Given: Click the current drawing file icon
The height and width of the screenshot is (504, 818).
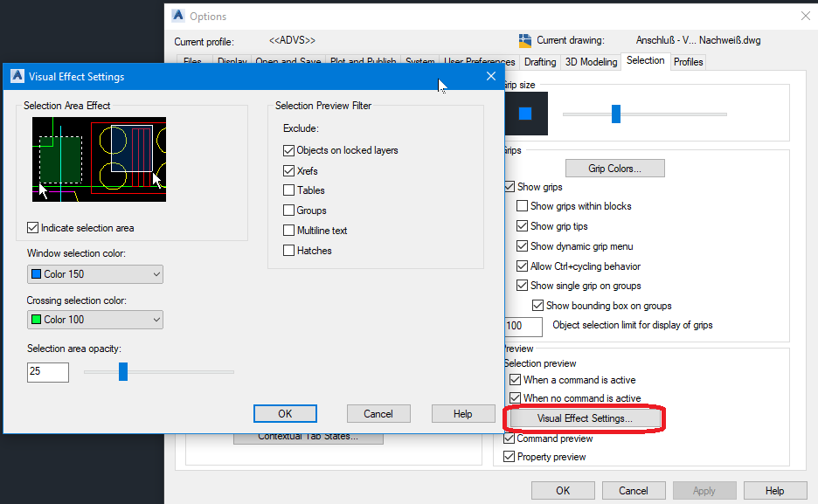Looking at the screenshot, I should (x=525, y=40).
